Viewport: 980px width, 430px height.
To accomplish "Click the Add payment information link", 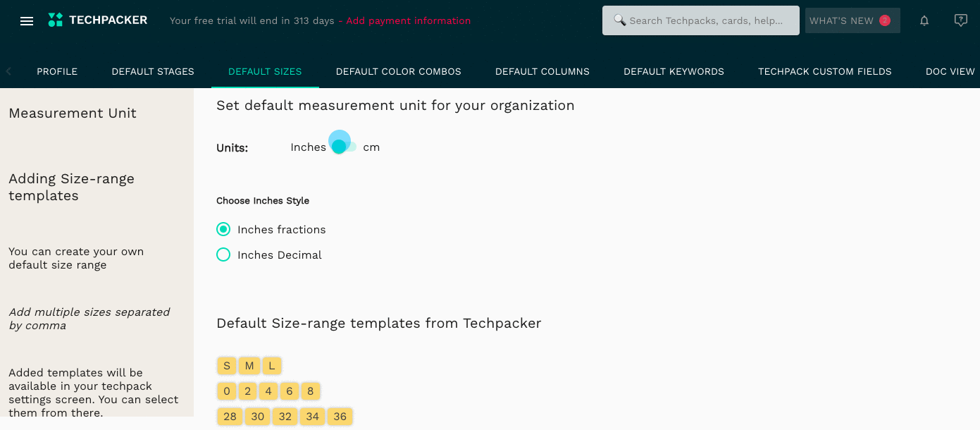I will click(x=407, y=20).
